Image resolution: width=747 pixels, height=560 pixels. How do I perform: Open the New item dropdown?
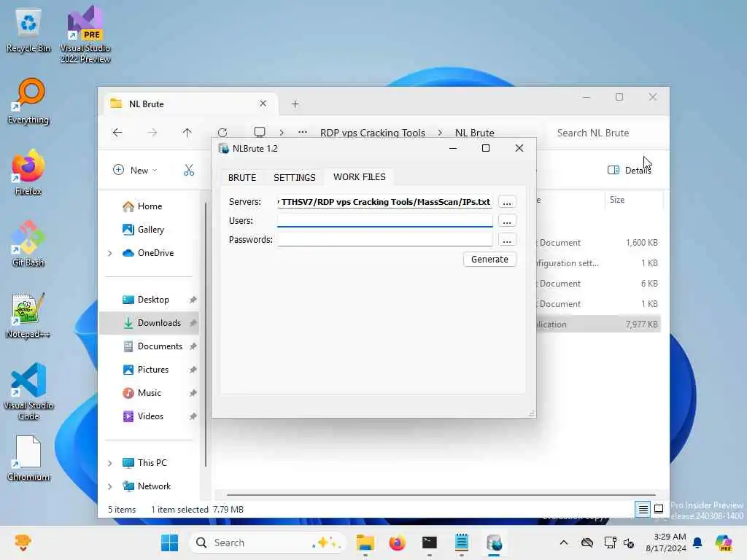pos(135,170)
